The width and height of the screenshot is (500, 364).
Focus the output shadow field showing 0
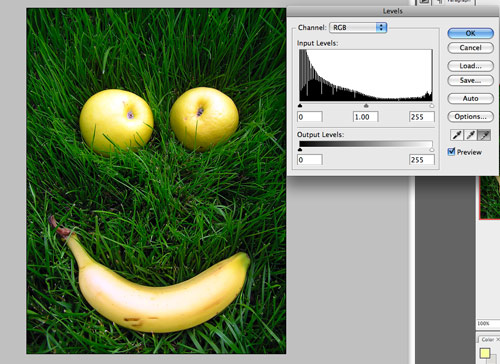click(x=310, y=160)
